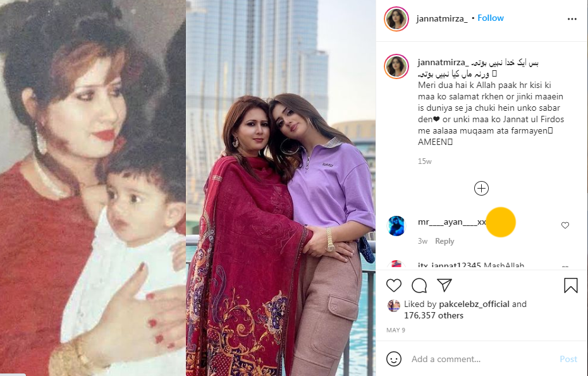Open the three-dot more options menu

point(572,19)
